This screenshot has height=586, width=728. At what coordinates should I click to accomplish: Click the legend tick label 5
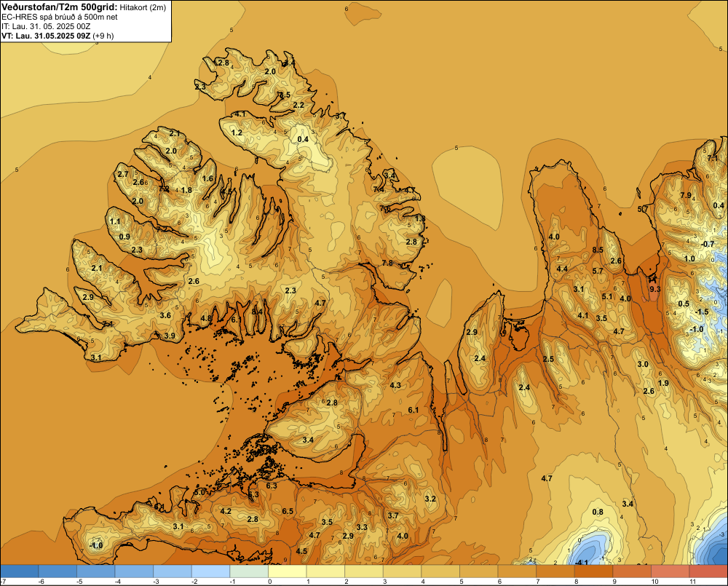(x=462, y=582)
